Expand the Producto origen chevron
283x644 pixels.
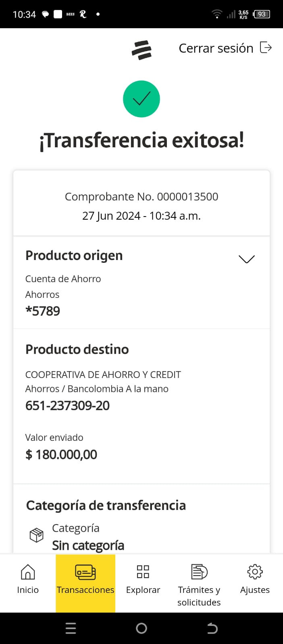coord(246,259)
